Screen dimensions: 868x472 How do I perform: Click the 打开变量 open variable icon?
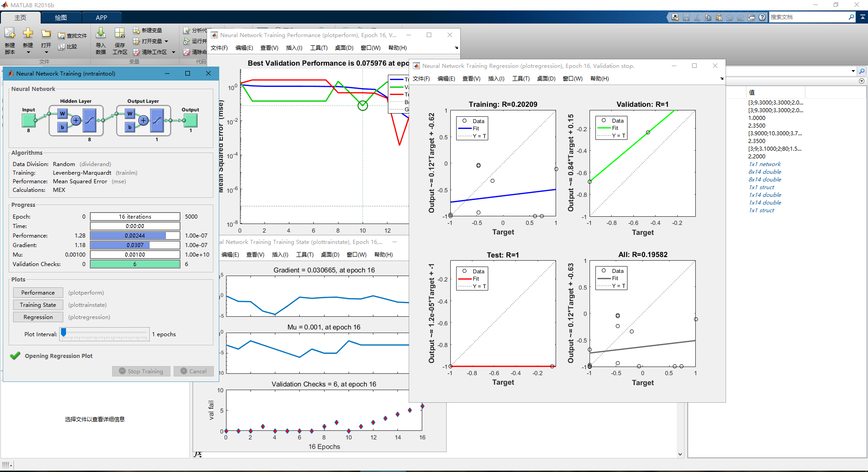[136, 41]
